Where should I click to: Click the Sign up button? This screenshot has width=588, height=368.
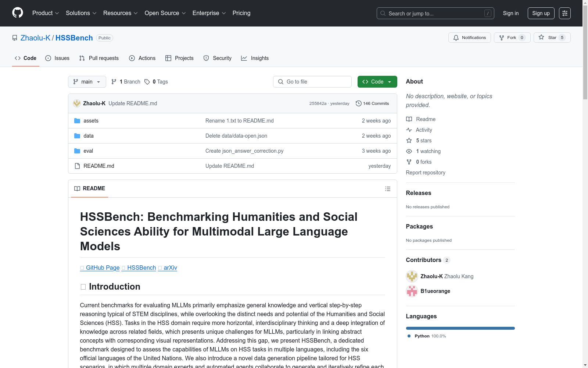(541, 13)
